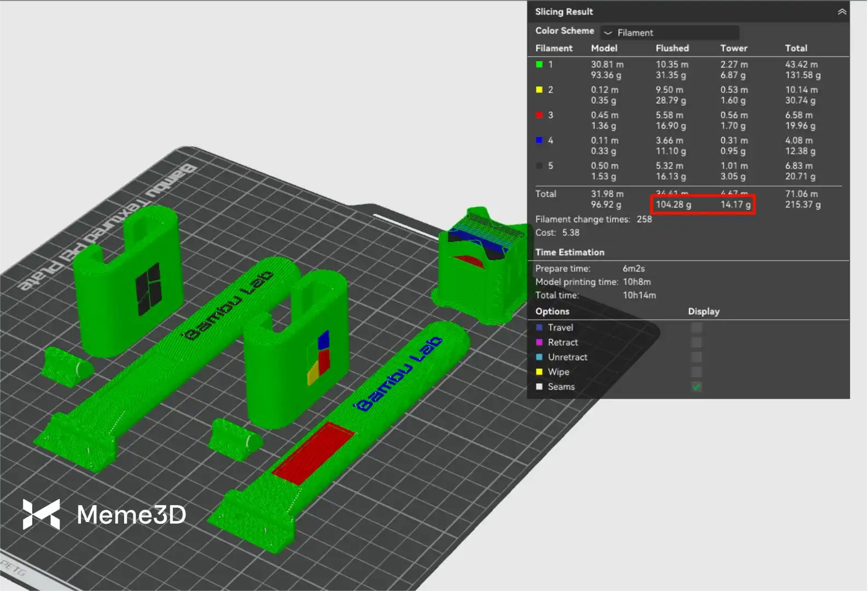Click the highlighted 104.28 g flushed total

[673, 205]
